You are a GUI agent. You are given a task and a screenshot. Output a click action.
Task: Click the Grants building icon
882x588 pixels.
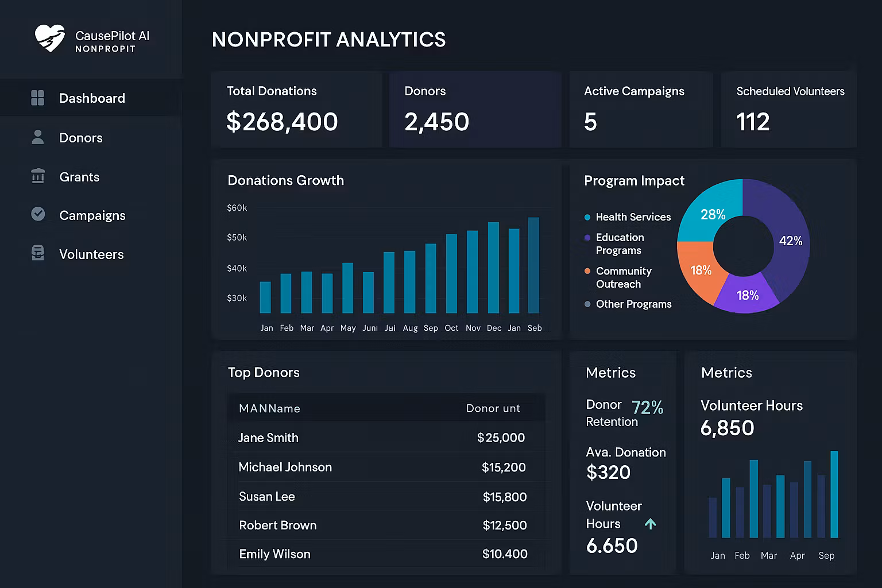click(37, 176)
